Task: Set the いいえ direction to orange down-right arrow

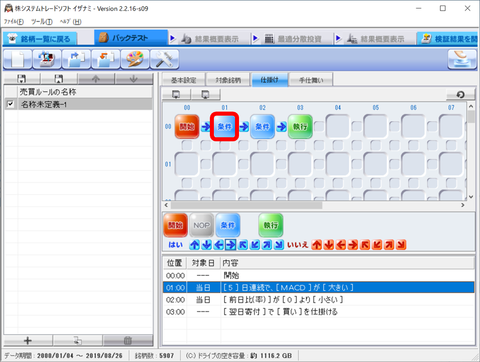Action: click(x=401, y=245)
